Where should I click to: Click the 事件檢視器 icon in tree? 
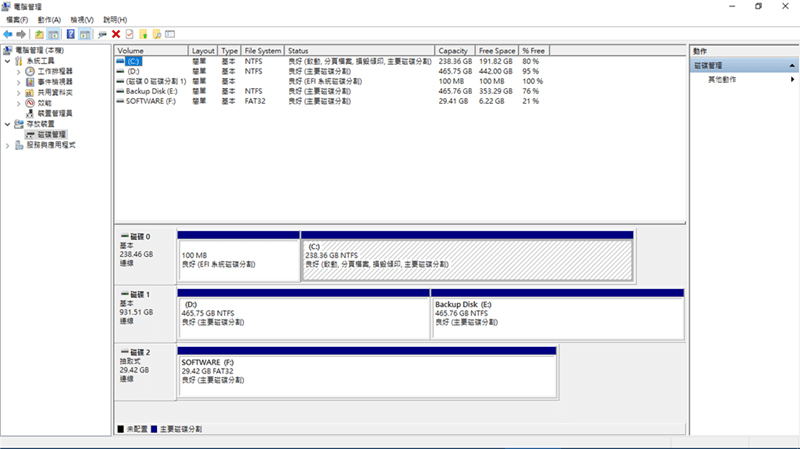pos(30,82)
